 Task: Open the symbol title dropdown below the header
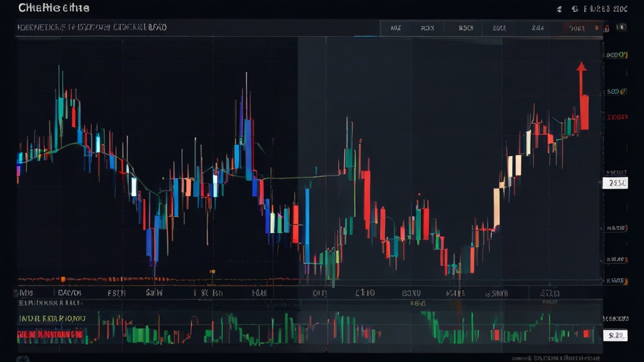(x=92, y=28)
